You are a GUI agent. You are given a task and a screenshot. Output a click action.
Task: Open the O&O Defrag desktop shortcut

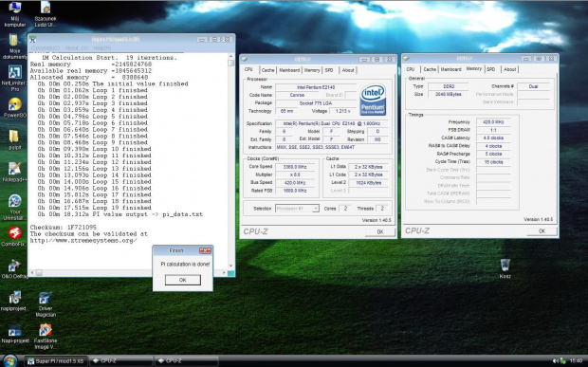tap(14, 268)
